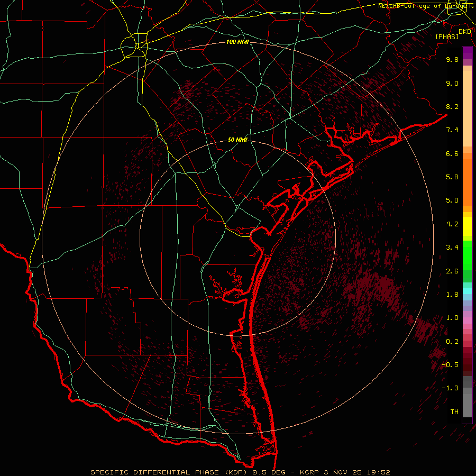476x476 pixels.
Task: Click the 3.4 legend value
Action: coord(452,248)
